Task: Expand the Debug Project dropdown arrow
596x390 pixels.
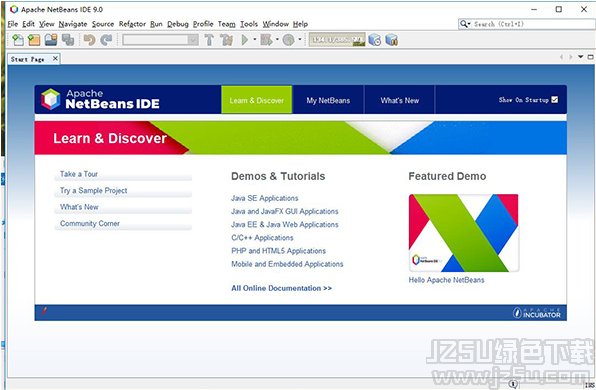Action: coord(277,39)
